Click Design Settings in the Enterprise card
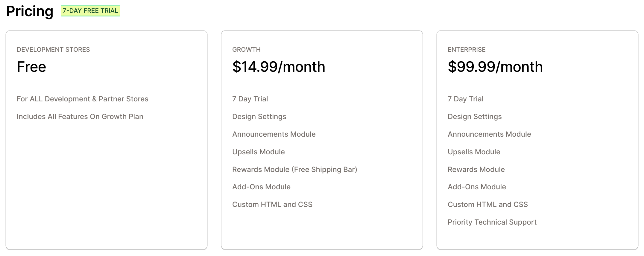Image resolution: width=644 pixels, height=256 pixels. pos(475,117)
